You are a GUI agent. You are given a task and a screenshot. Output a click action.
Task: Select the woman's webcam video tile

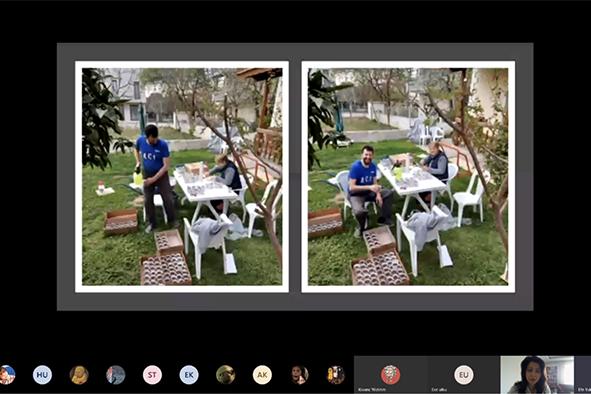coord(537,375)
